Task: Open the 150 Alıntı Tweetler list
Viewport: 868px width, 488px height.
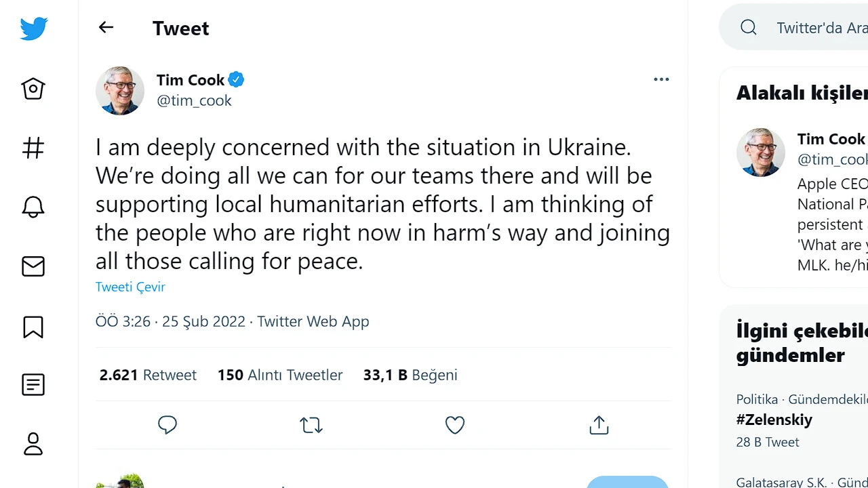Action: click(x=279, y=375)
